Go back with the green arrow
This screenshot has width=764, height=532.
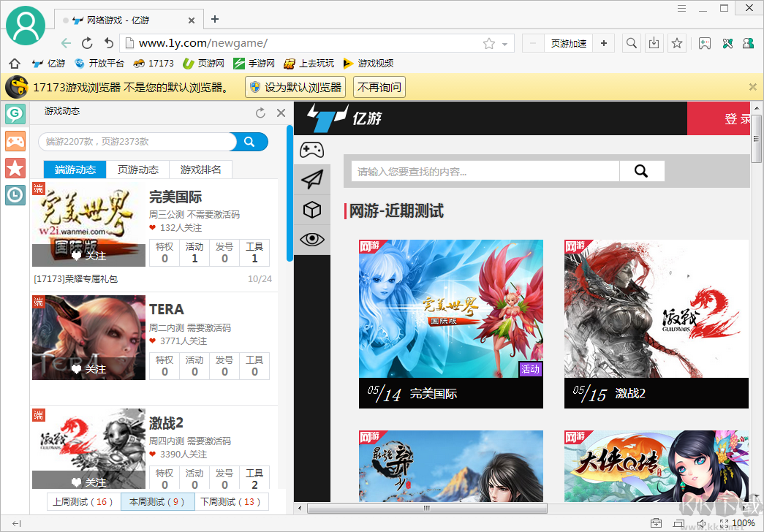(67, 43)
